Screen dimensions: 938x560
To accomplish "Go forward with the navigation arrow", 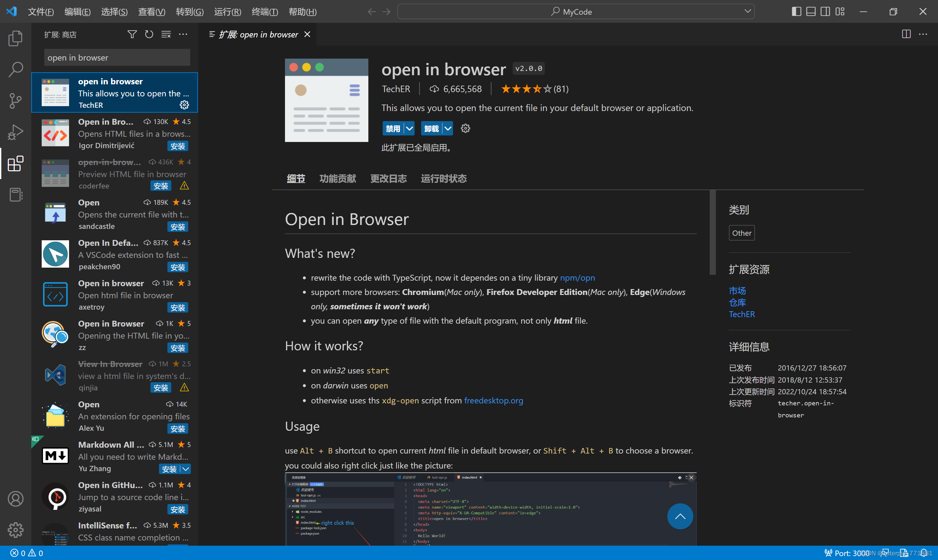I will [386, 12].
